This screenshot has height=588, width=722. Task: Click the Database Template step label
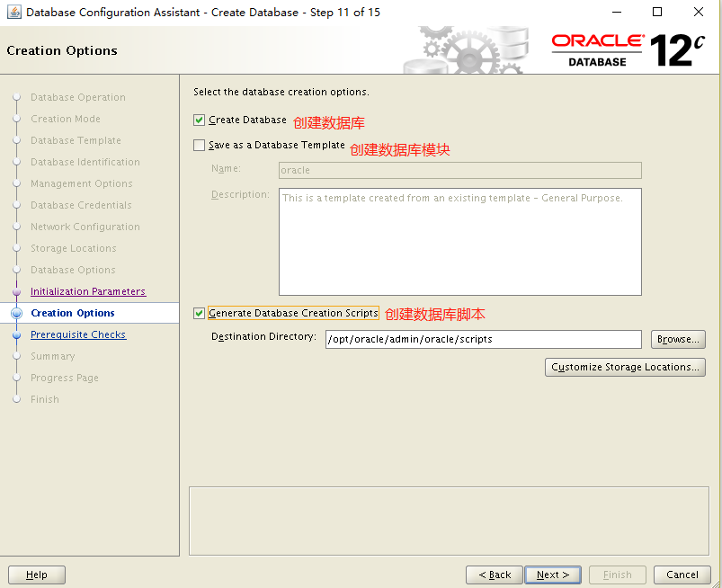(76, 140)
